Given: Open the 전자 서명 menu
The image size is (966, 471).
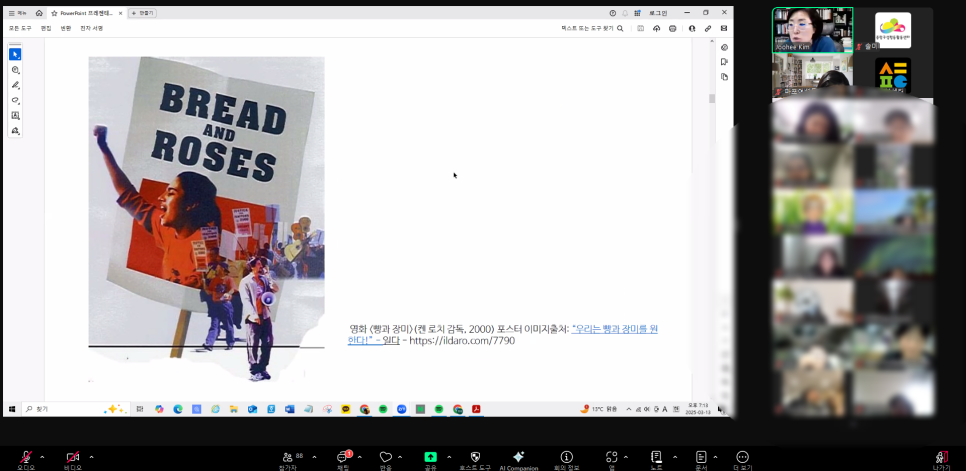Looking at the screenshot, I should pyautogui.click(x=91, y=28).
